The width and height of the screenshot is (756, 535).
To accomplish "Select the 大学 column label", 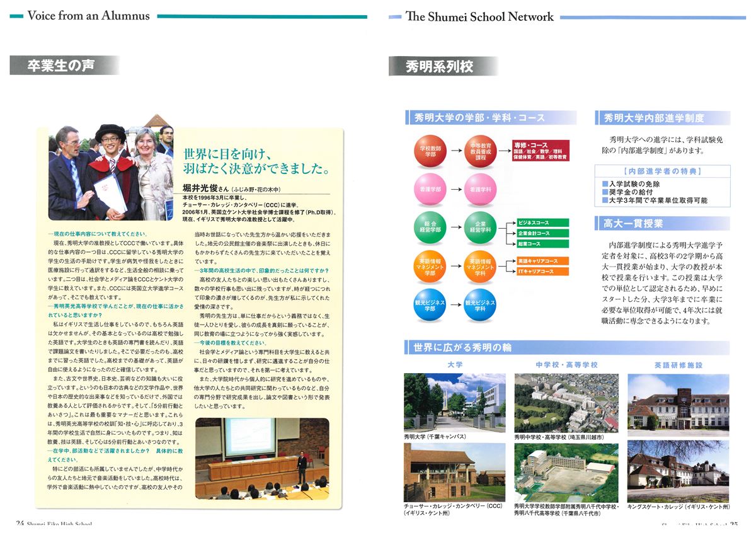I will tap(455, 364).
